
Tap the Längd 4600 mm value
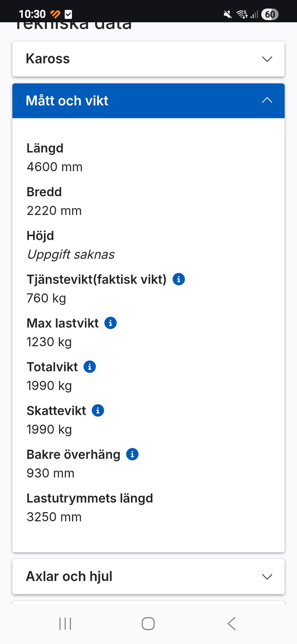pyautogui.click(x=54, y=167)
